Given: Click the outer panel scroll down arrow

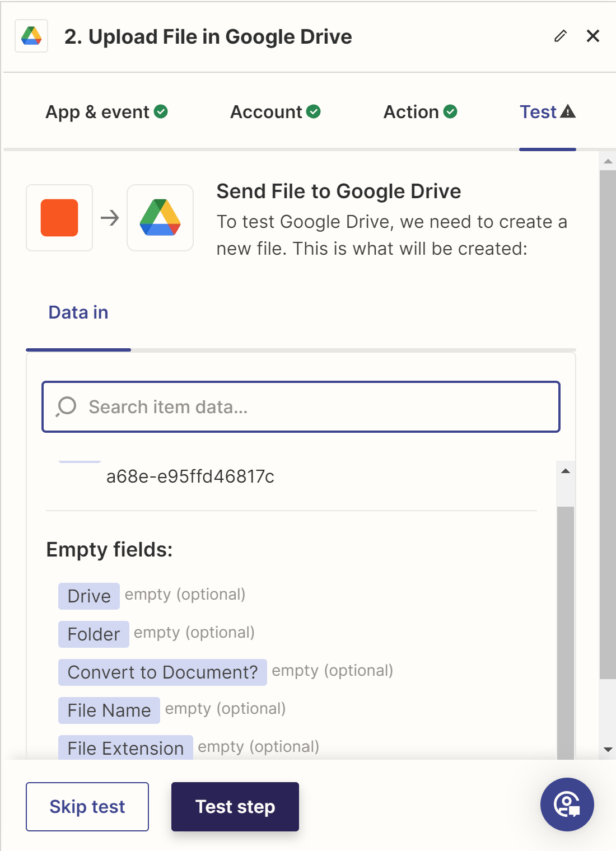Looking at the screenshot, I should 608,750.
